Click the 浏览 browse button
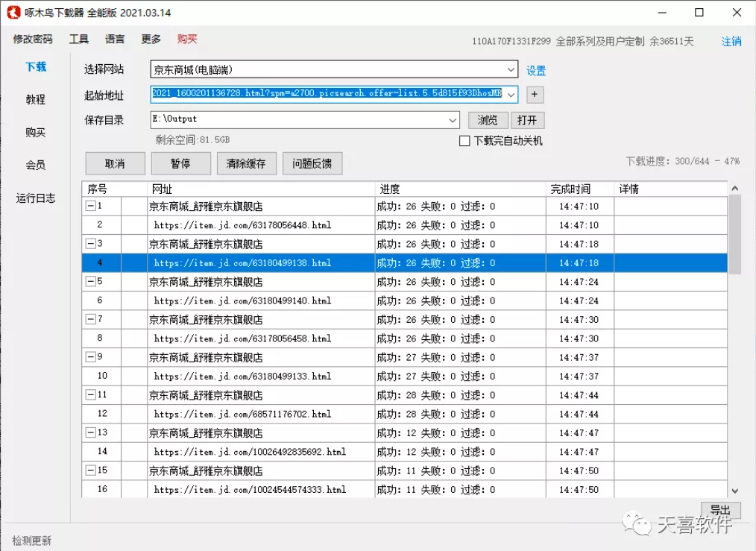 pyautogui.click(x=488, y=120)
